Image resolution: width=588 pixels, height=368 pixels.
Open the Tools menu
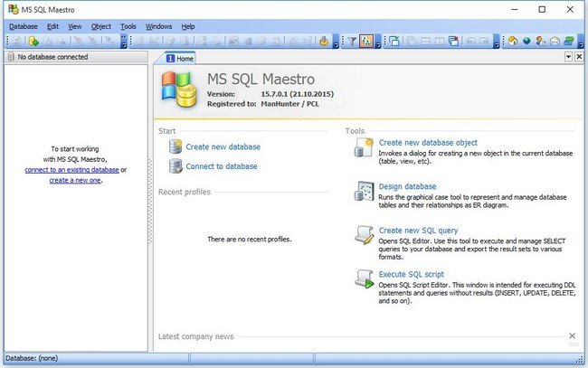point(128,26)
